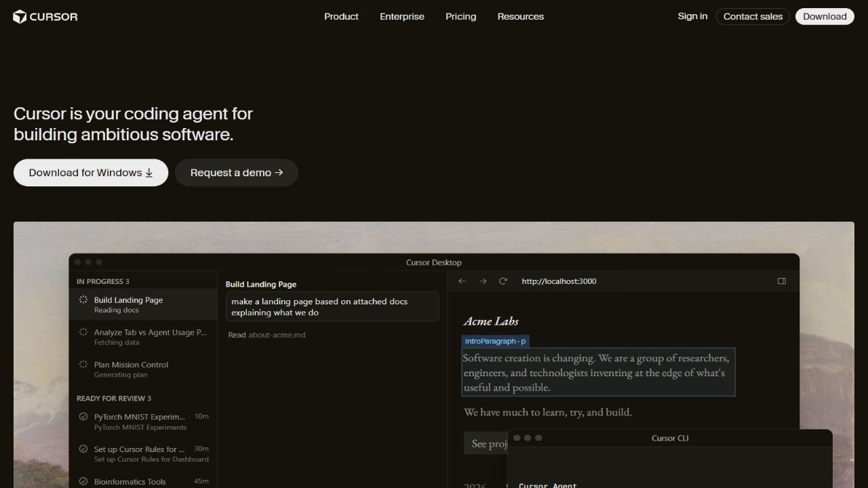The height and width of the screenshot is (488, 868).
Task: Click the localhost:3000 address field
Action: [559, 281]
